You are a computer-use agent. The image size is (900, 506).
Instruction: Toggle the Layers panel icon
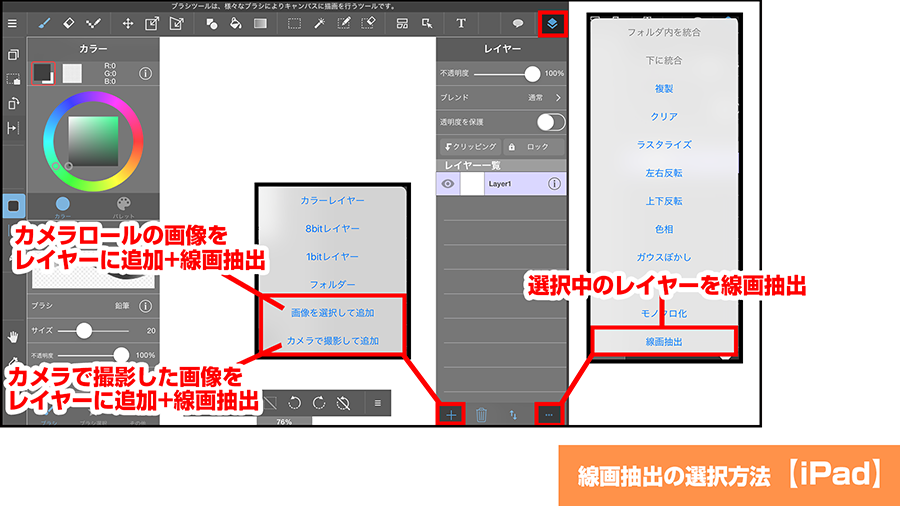552,24
